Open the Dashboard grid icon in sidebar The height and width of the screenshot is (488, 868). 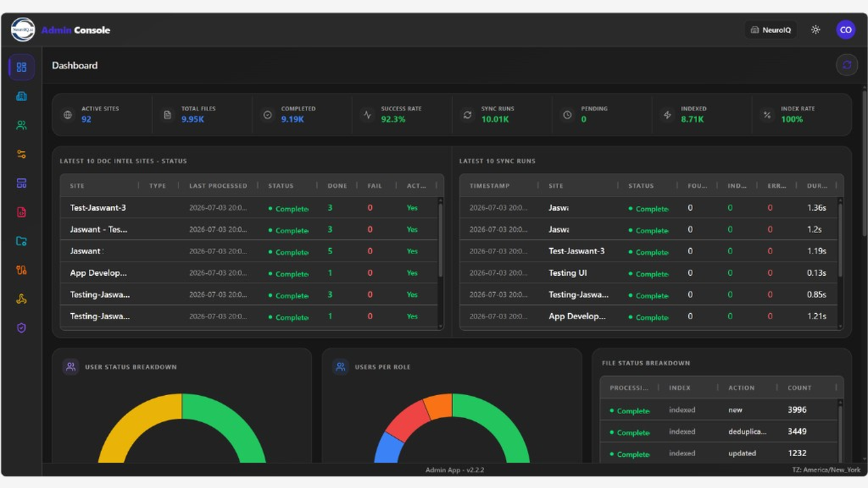pos(22,67)
